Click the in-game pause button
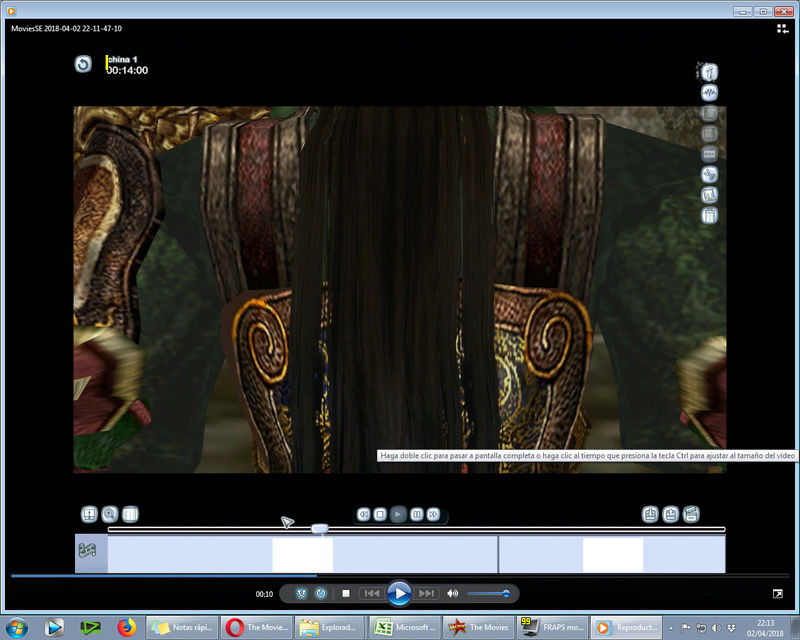 416,514
